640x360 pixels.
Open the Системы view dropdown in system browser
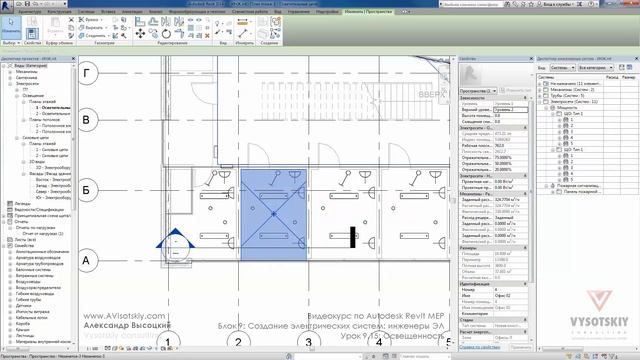[562, 67]
